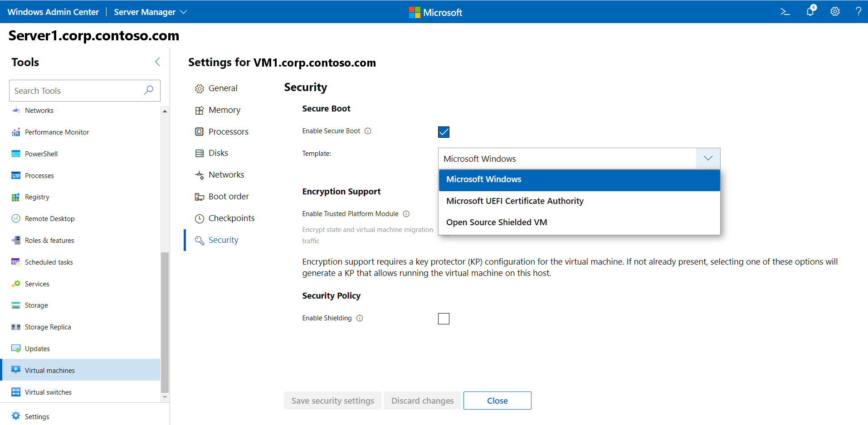Uncheck the Enable Secure Boot checkbox
The height and width of the screenshot is (425, 868).
(x=444, y=132)
